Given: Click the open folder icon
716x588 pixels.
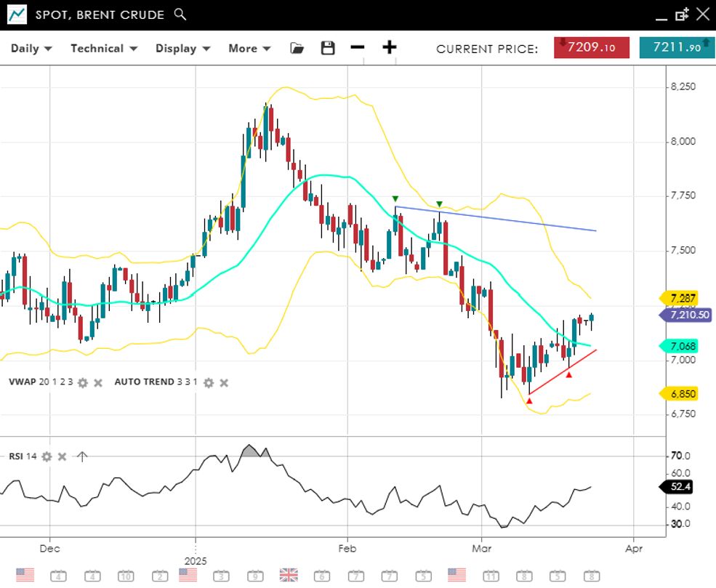Looking at the screenshot, I should point(297,48).
